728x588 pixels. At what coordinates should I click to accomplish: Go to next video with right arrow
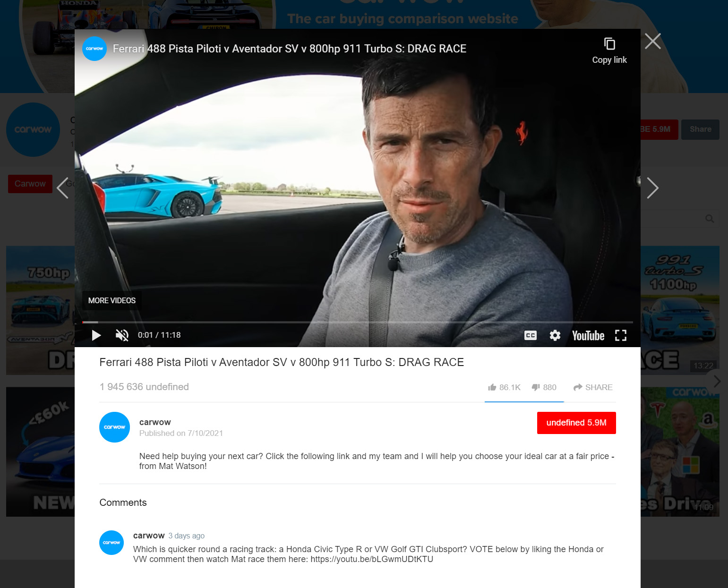[x=652, y=188]
